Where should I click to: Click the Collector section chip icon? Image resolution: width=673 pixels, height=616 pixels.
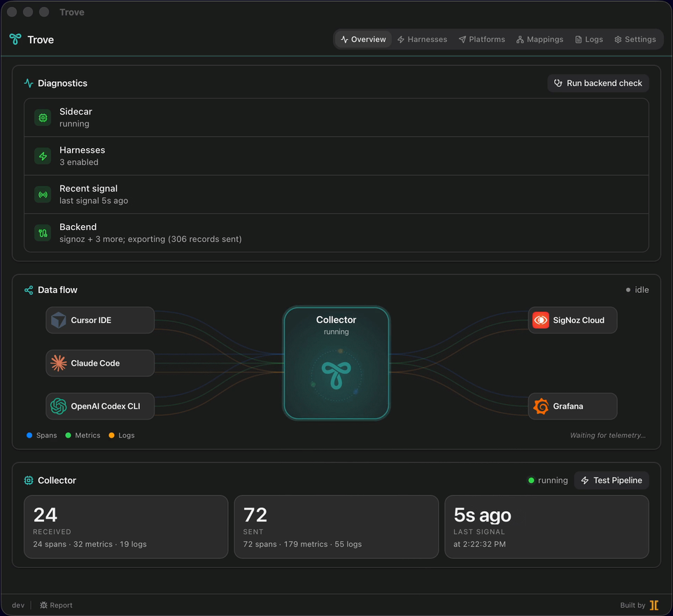click(x=29, y=480)
